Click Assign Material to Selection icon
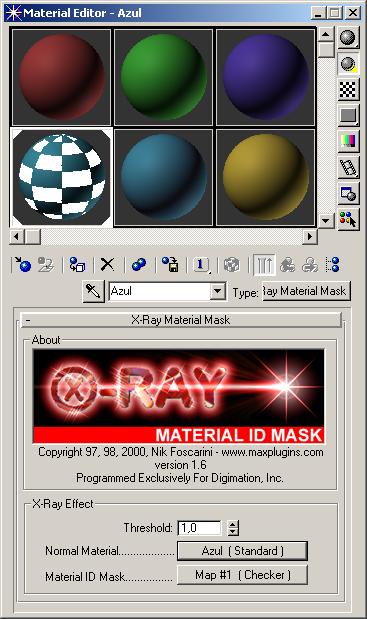 [x=77, y=264]
